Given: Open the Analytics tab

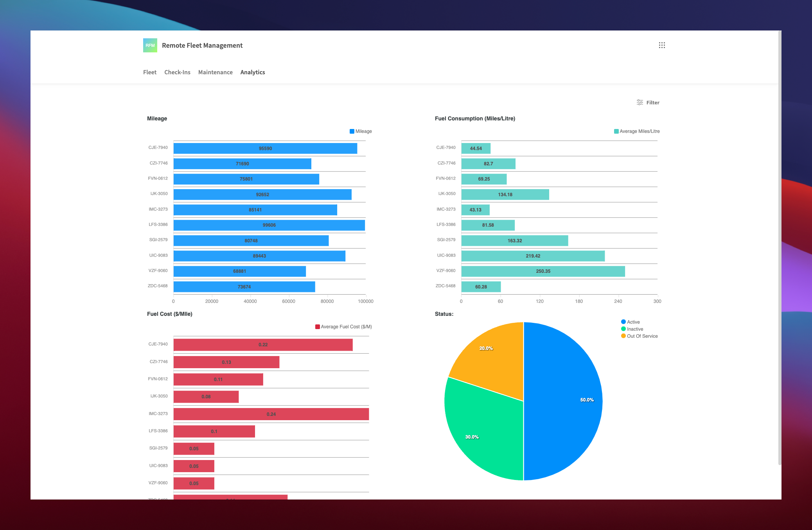Looking at the screenshot, I should (252, 72).
